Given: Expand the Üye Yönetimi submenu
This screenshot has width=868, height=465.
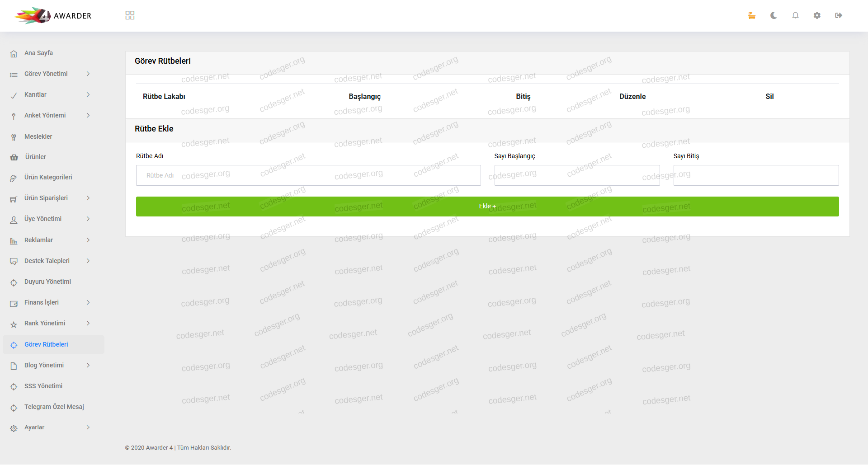Looking at the screenshot, I should [88, 219].
